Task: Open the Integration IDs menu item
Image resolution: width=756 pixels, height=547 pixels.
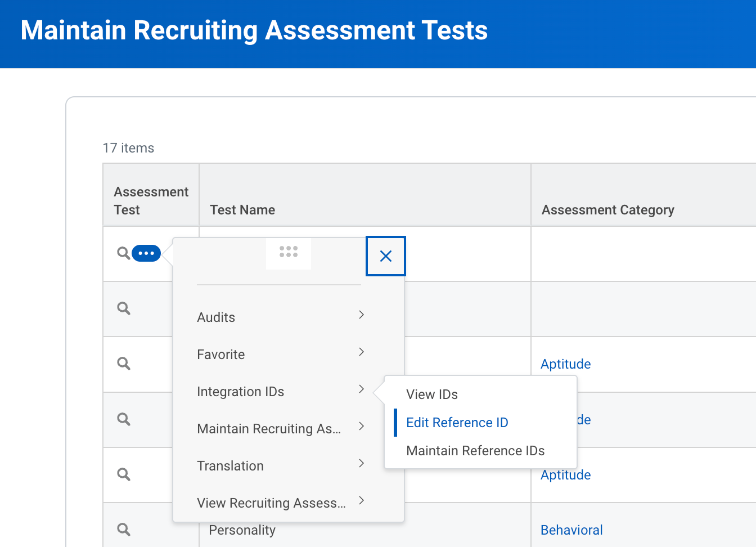Action: coord(241,392)
